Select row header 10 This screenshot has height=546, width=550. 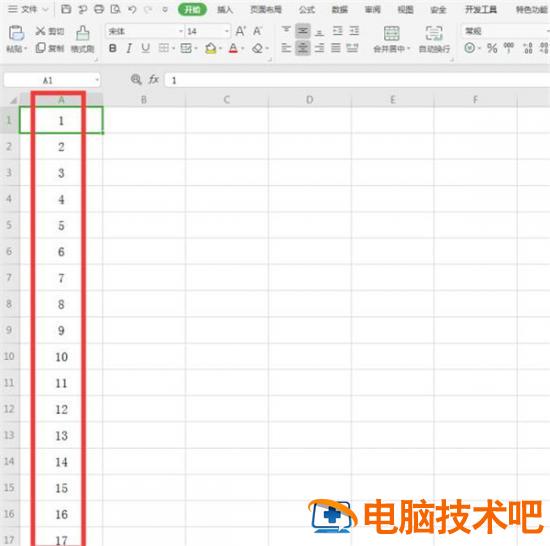click(x=9, y=356)
